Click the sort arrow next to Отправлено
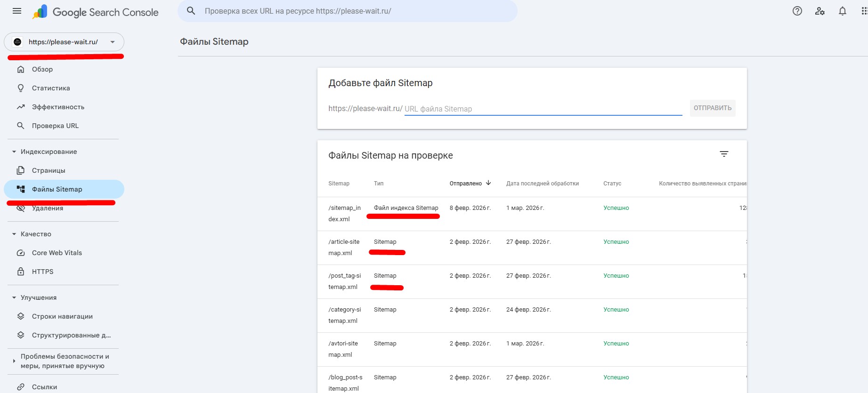The image size is (868, 393). 488,183
